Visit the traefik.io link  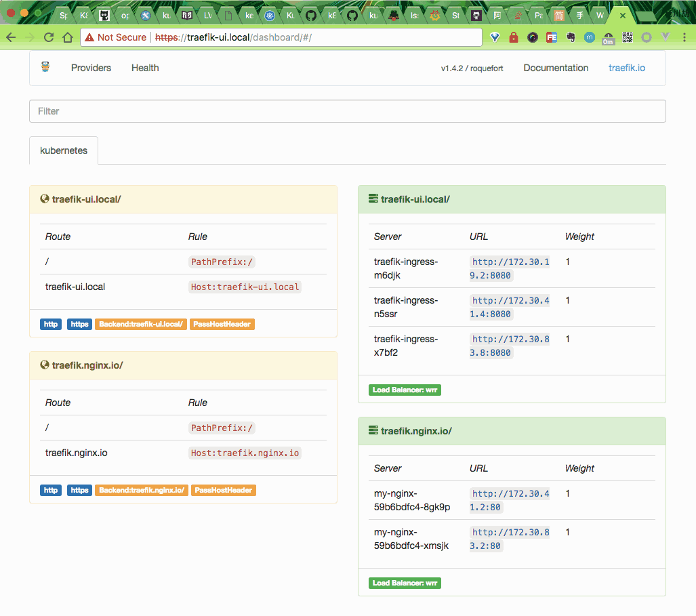pyautogui.click(x=627, y=68)
